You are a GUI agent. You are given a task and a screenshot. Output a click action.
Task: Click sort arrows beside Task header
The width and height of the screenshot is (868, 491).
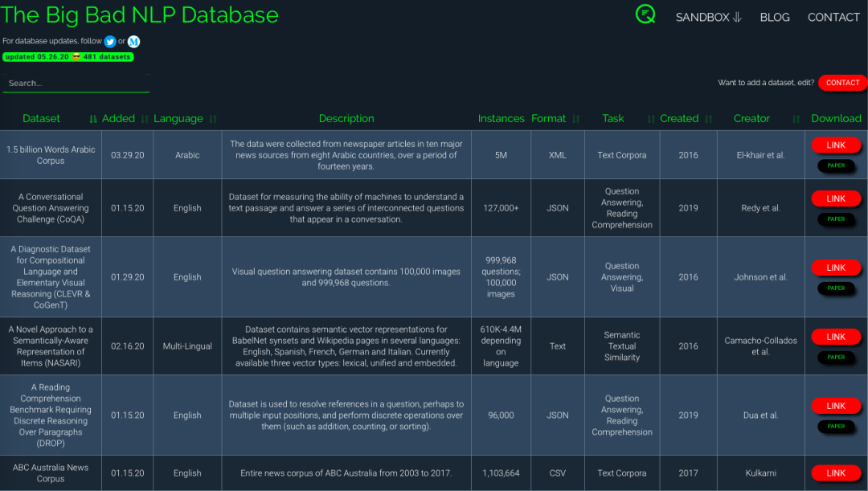point(650,119)
